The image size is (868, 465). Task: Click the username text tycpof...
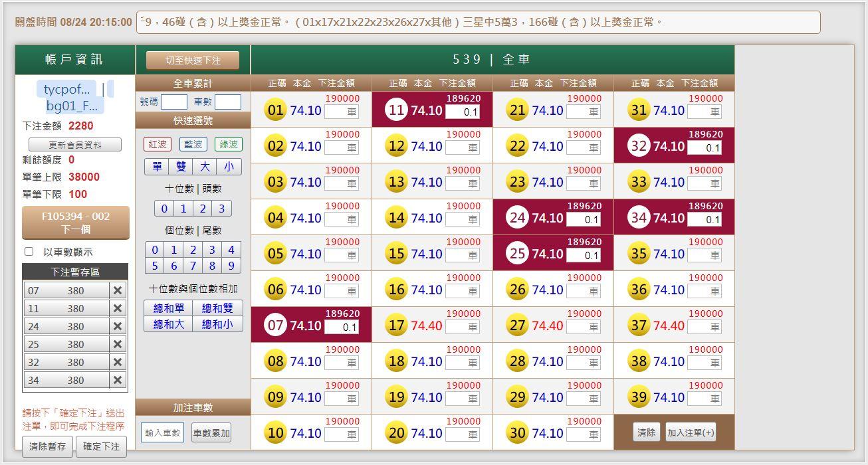click(x=66, y=90)
